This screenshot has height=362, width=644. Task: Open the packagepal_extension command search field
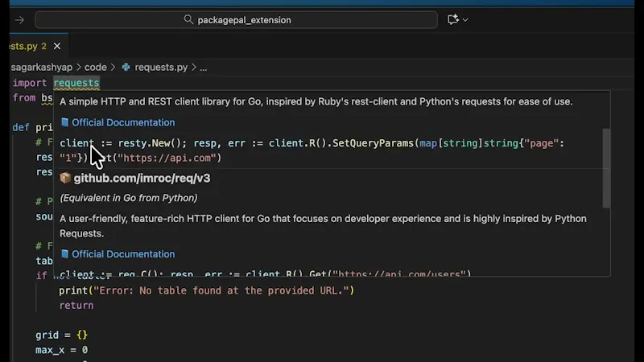(x=236, y=19)
